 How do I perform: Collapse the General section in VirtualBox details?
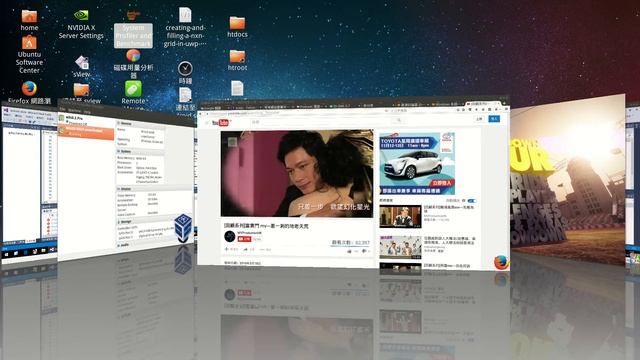point(119,123)
